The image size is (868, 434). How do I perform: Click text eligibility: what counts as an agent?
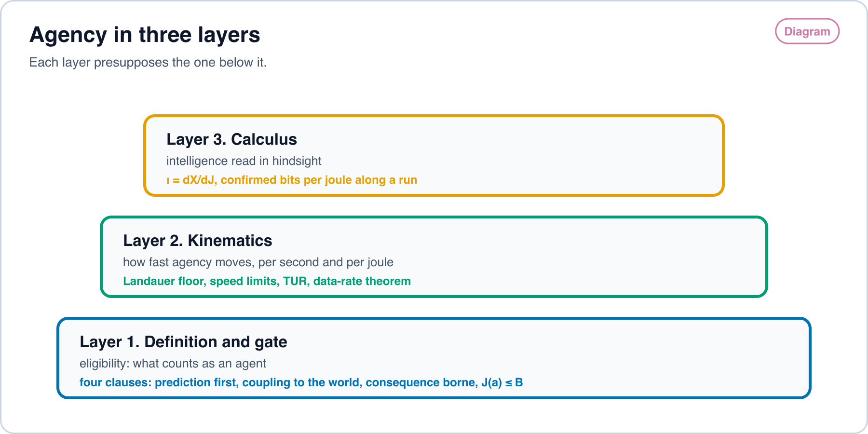173,364
